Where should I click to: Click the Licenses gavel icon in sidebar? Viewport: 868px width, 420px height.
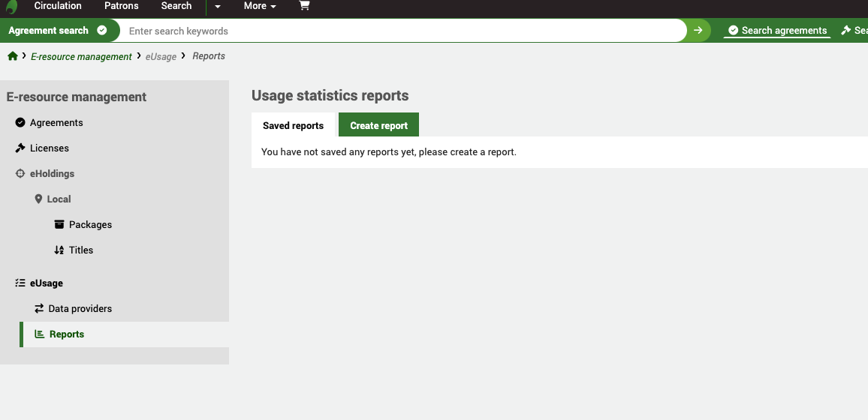pyautogui.click(x=20, y=148)
